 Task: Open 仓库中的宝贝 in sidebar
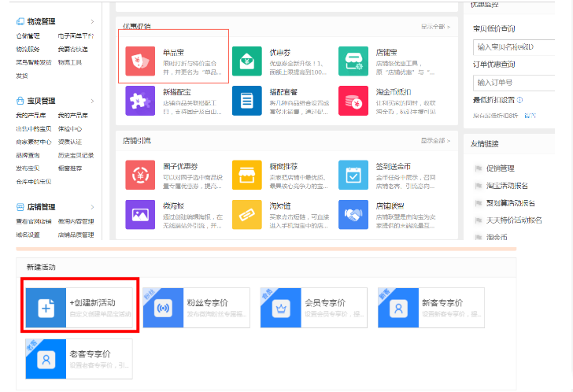click(34, 182)
